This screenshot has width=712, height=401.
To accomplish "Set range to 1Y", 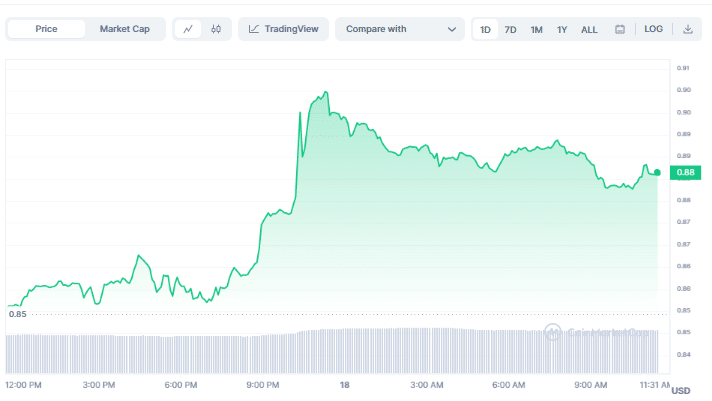I will click(562, 30).
